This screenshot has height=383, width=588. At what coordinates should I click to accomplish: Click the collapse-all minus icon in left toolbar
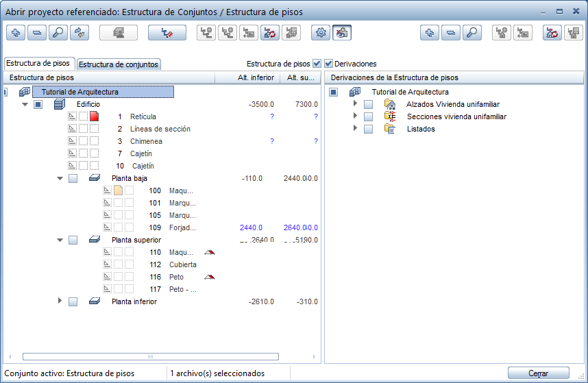point(37,32)
